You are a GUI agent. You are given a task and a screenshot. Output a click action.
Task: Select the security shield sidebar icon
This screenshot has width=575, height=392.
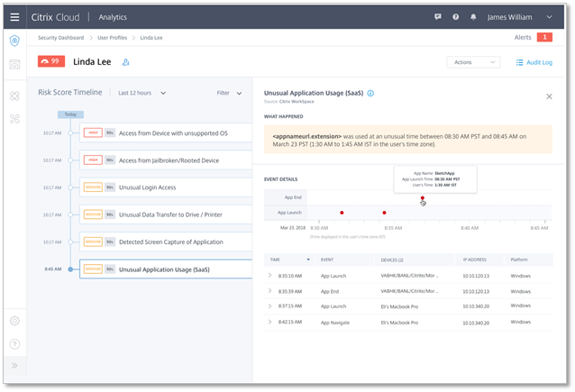click(14, 41)
